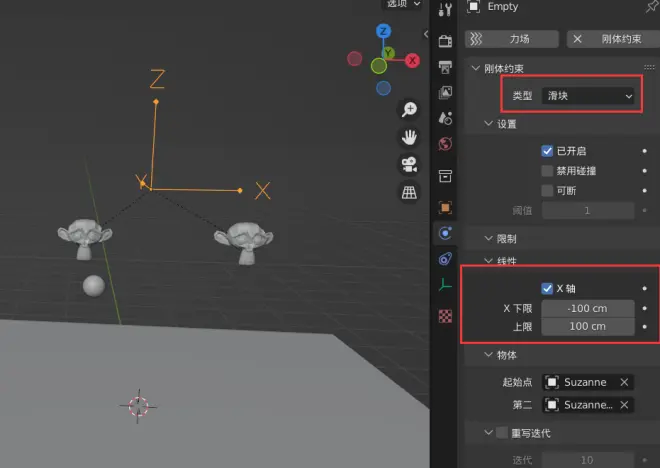Image resolution: width=660 pixels, height=468 pixels.
Task: Open the World properties tab
Action: (x=445, y=144)
